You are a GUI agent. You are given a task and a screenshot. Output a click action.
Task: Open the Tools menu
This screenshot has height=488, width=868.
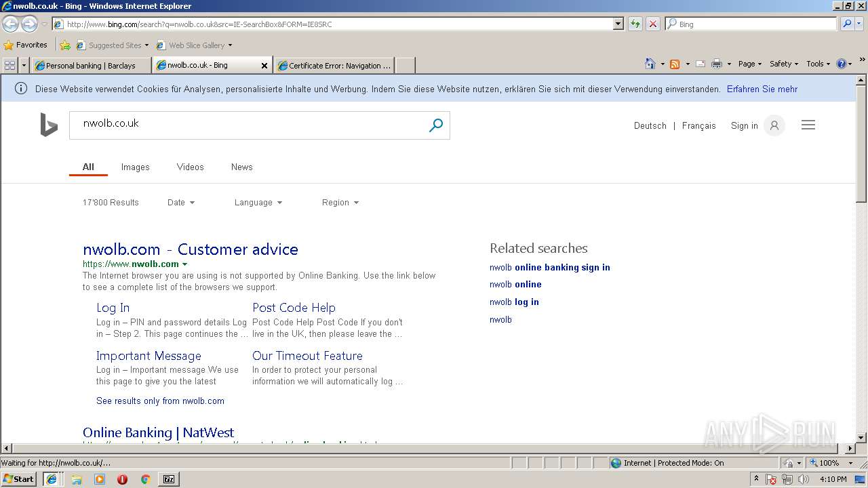[x=818, y=64]
